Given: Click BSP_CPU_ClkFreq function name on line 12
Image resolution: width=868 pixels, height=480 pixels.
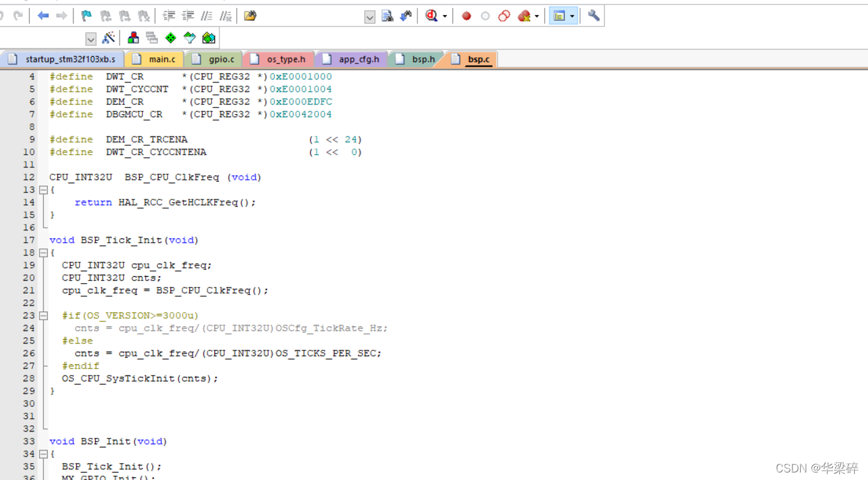Looking at the screenshot, I should pyautogui.click(x=172, y=177).
